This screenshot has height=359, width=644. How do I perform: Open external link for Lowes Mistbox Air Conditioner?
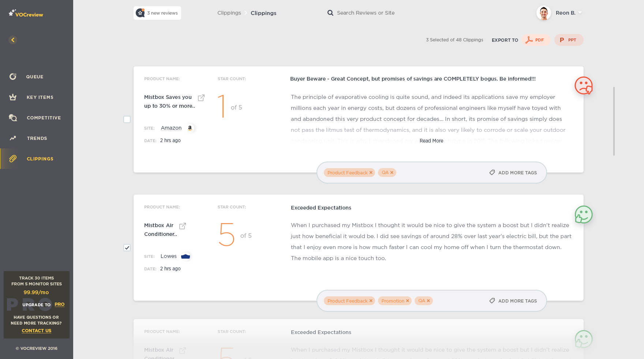[x=183, y=226]
